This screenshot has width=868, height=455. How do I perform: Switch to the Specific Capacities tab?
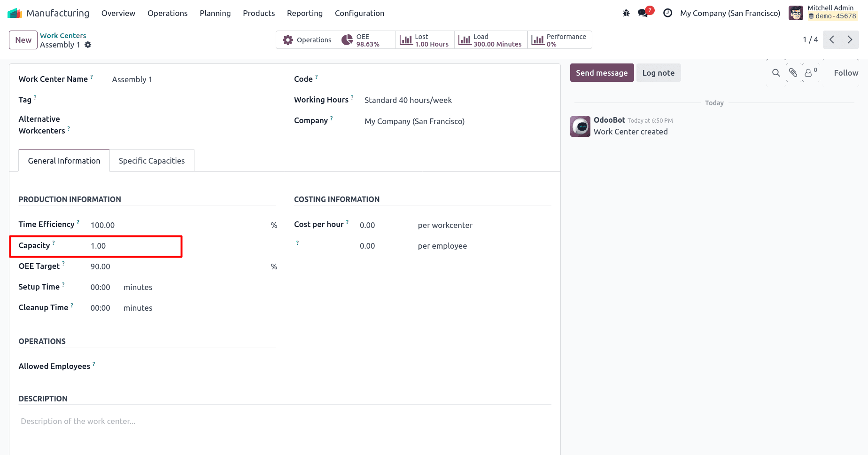[151, 160]
